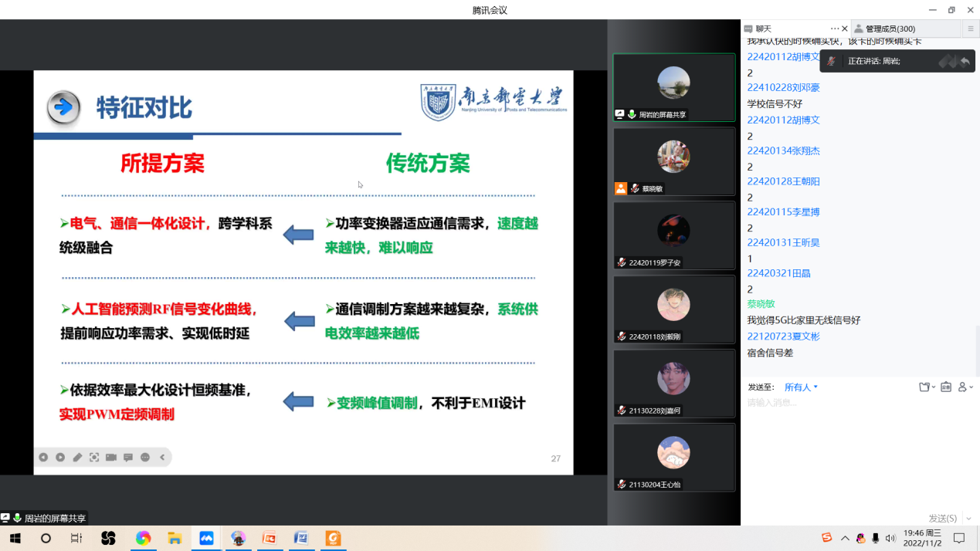Open the comment bubble icon in slide toolbar

[128, 458]
